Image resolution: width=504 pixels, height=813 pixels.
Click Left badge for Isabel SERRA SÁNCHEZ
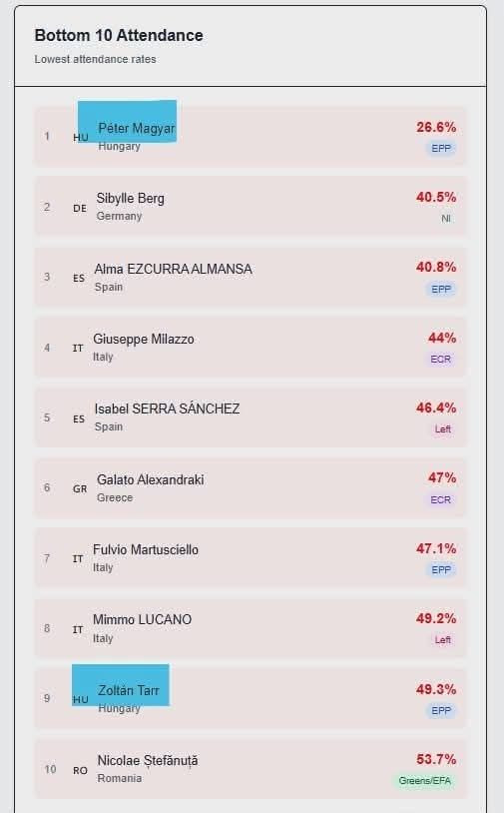[443, 429]
